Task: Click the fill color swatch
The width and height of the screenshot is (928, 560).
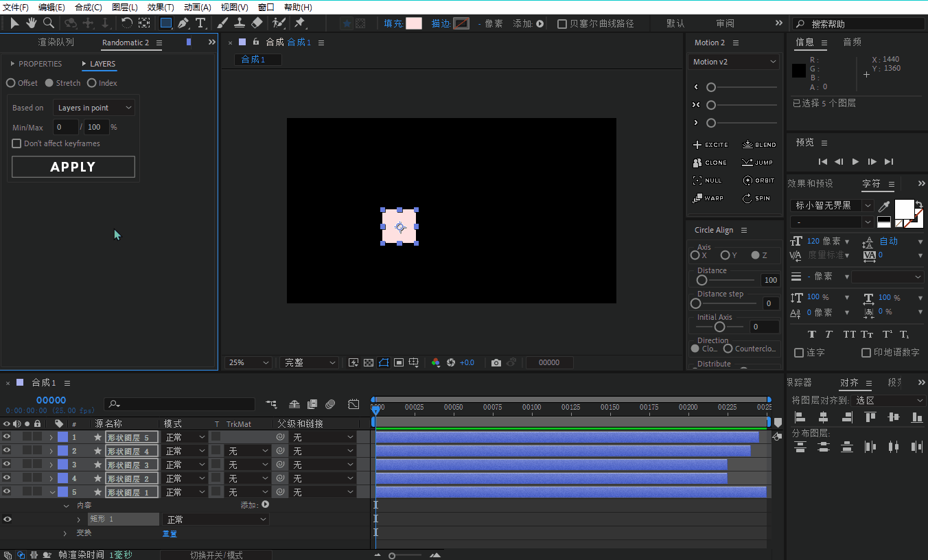Action: (414, 23)
